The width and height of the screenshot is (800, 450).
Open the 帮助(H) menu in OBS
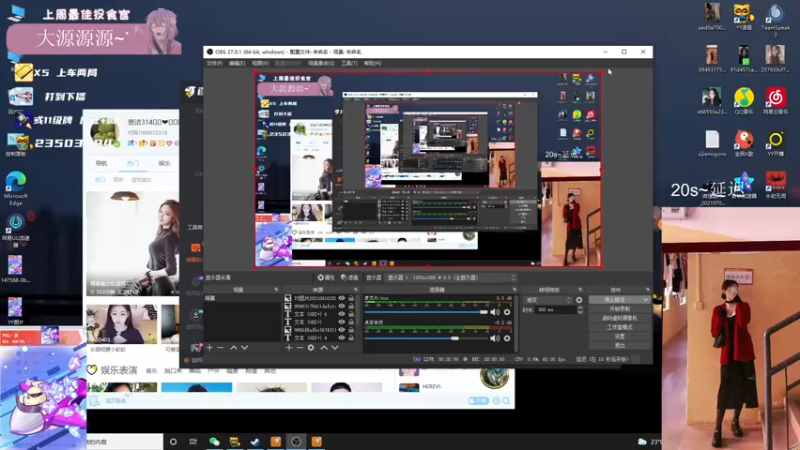(x=372, y=63)
